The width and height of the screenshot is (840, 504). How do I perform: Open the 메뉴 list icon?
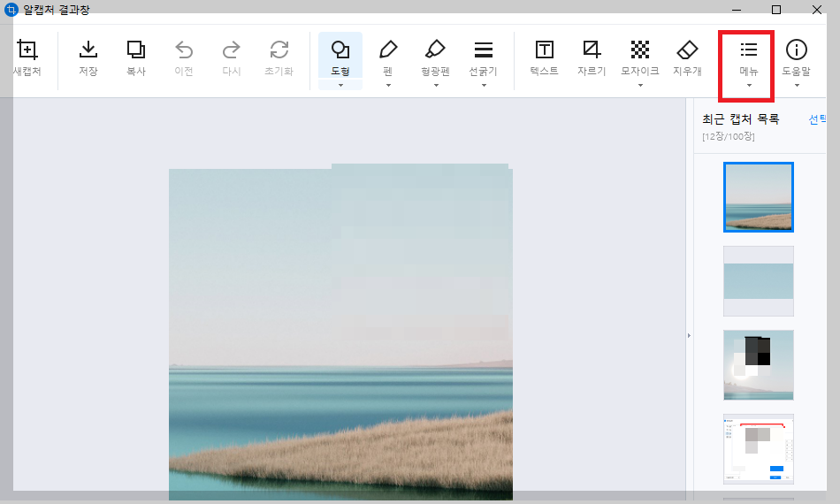[x=748, y=50]
